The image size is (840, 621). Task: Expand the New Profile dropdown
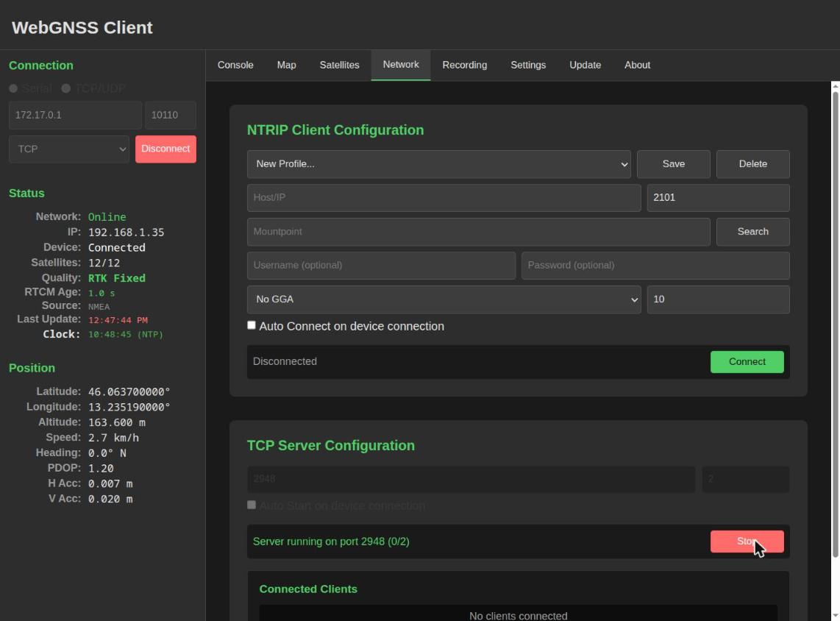[438, 164]
